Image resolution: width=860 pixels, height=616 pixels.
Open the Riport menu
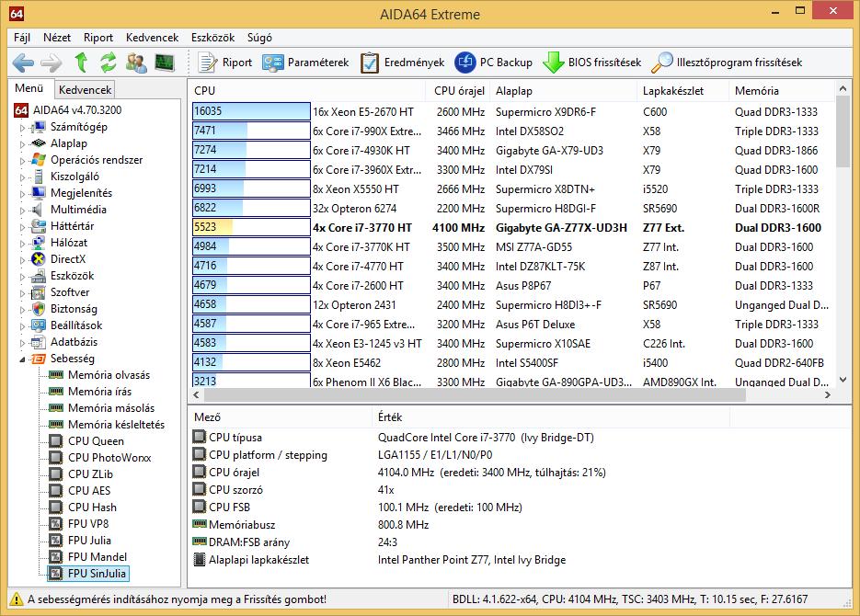point(98,38)
